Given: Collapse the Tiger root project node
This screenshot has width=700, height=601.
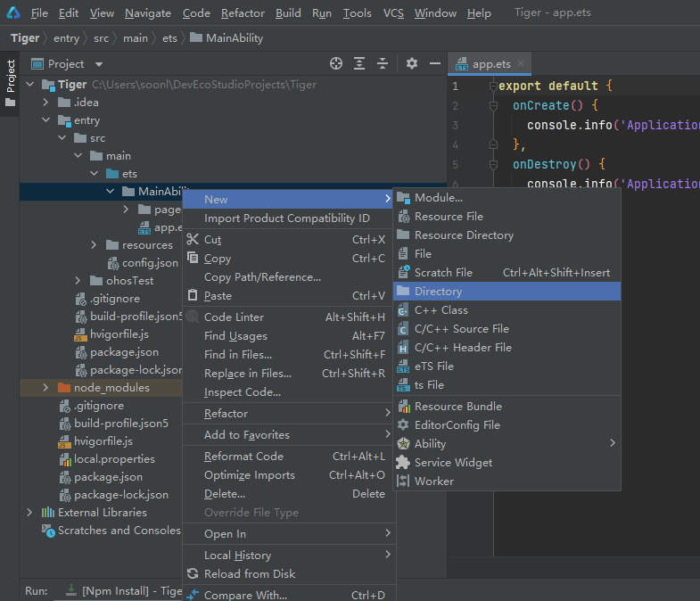Looking at the screenshot, I should (30, 84).
